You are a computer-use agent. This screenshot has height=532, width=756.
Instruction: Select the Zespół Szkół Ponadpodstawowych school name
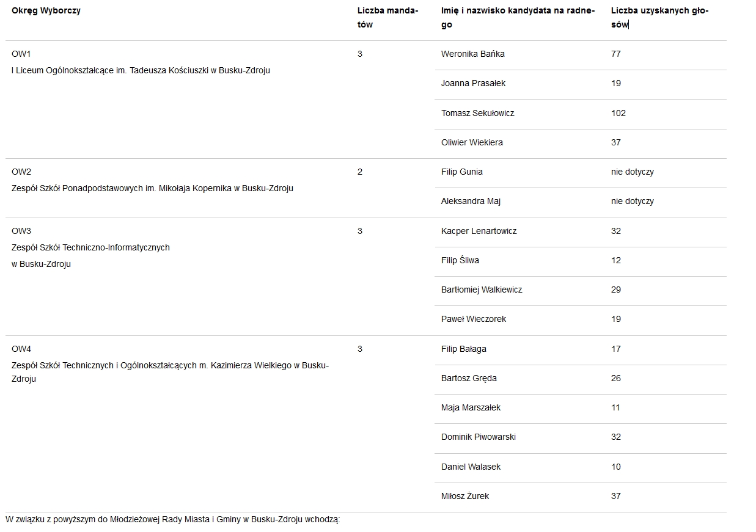pyautogui.click(x=152, y=188)
